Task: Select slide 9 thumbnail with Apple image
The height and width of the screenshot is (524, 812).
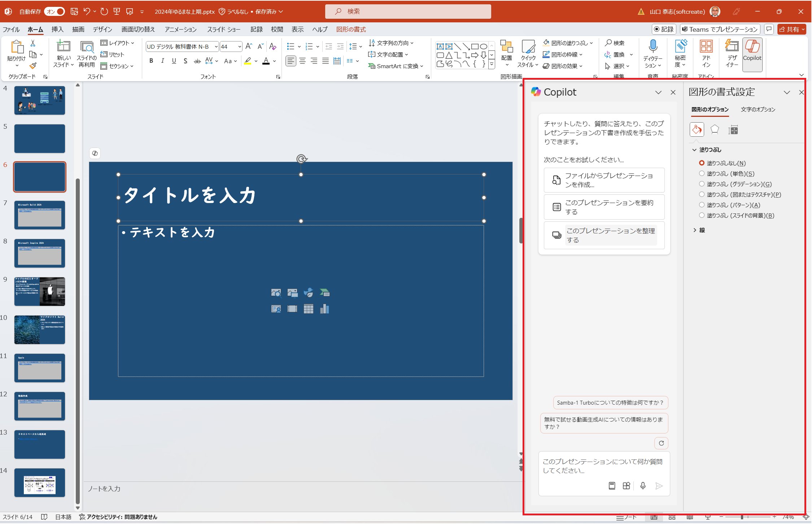Action: click(40, 291)
